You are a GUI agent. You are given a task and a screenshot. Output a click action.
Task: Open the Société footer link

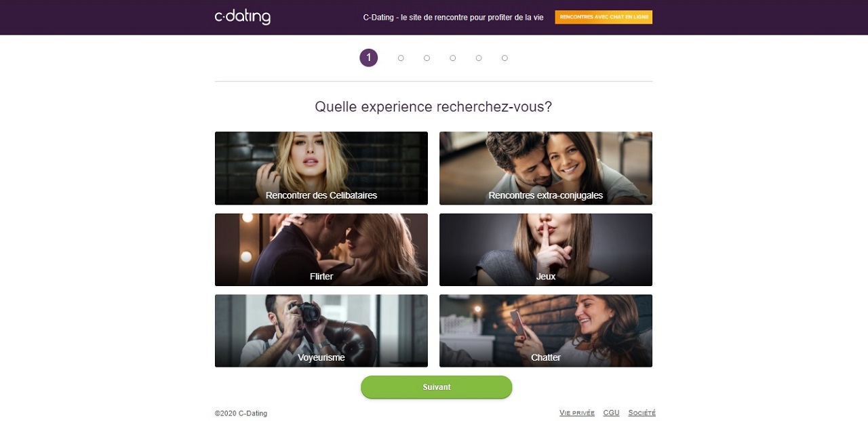(642, 413)
